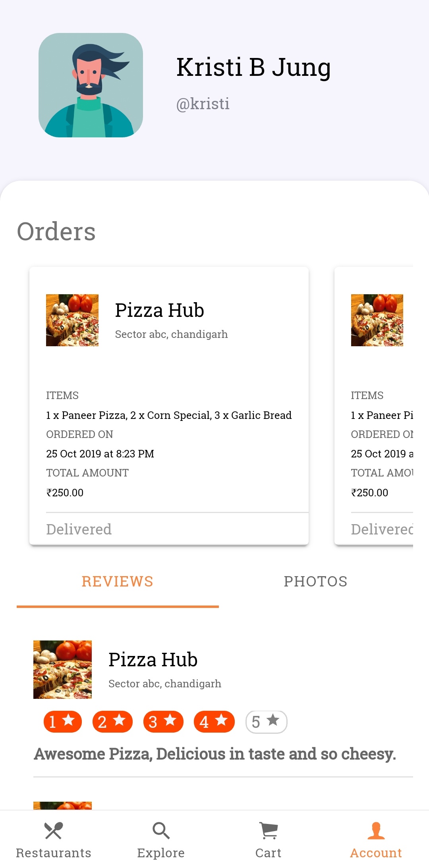Select the 5 star rating chip
The height and width of the screenshot is (868, 429).
click(266, 721)
